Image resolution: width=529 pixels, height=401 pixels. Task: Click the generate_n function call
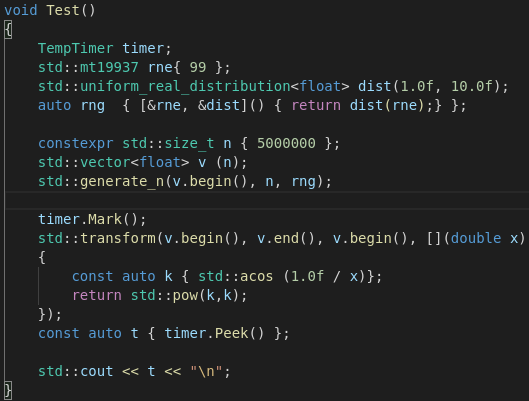click(x=122, y=182)
